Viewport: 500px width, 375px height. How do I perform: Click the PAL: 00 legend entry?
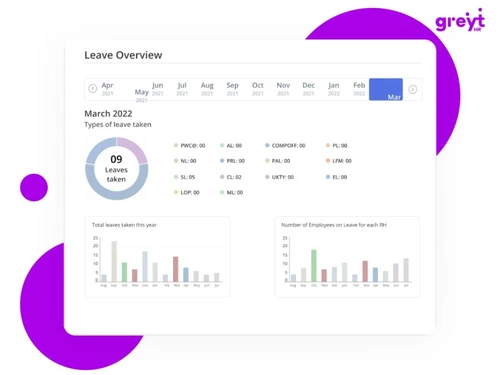click(x=277, y=161)
